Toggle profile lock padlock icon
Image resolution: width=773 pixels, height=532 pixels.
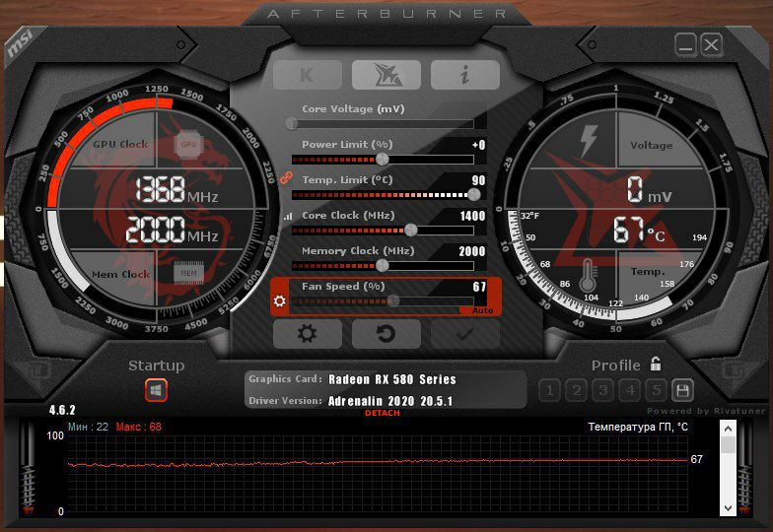656,364
